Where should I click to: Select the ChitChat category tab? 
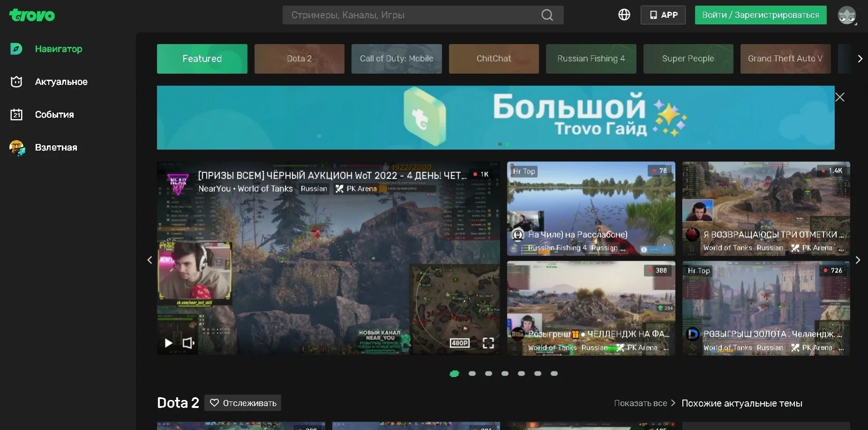click(494, 59)
